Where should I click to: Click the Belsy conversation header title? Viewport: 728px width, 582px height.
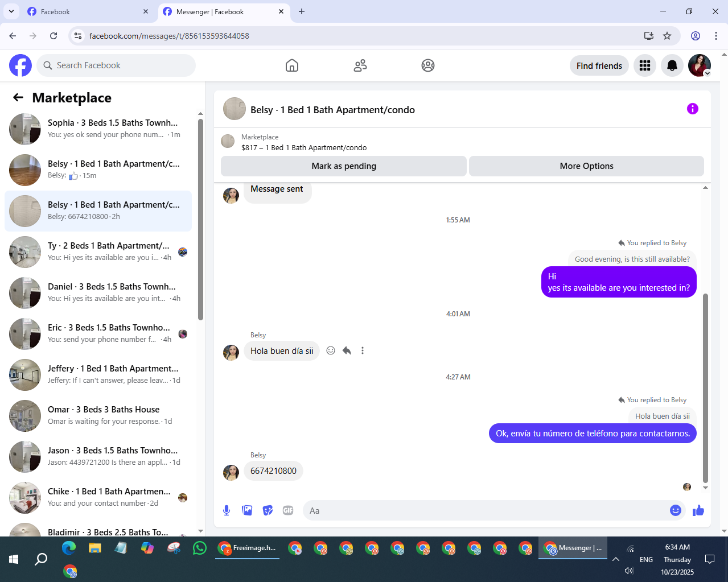(332, 110)
